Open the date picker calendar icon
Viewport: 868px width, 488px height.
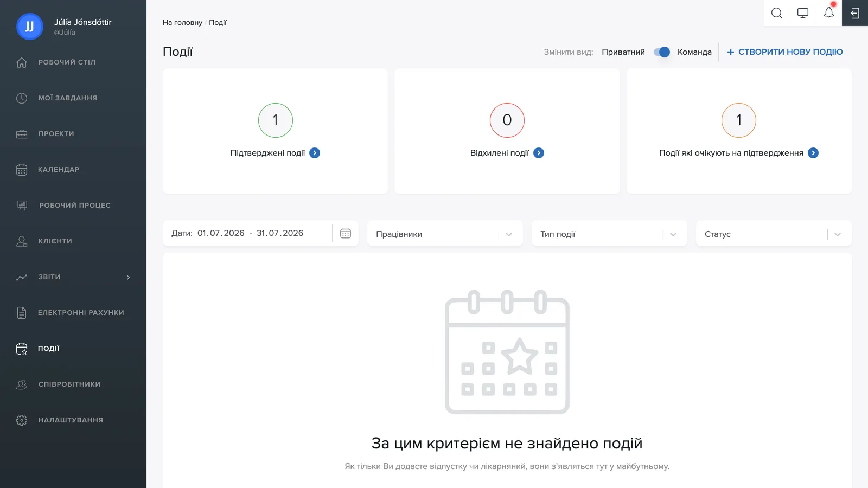pos(346,233)
